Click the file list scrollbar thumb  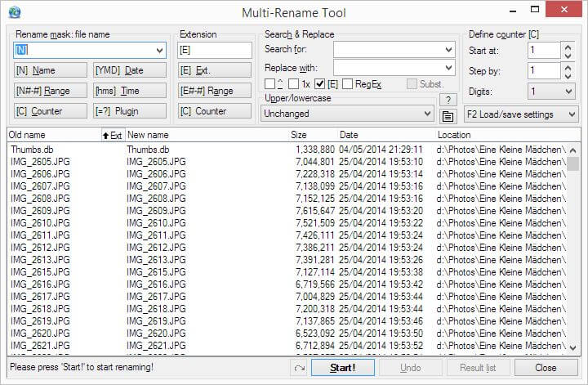572,164
